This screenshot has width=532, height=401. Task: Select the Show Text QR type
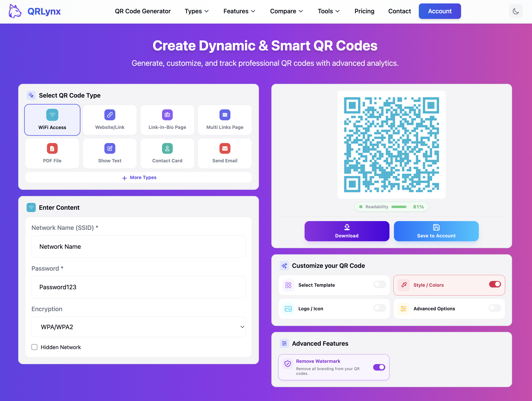(x=110, y=153)
